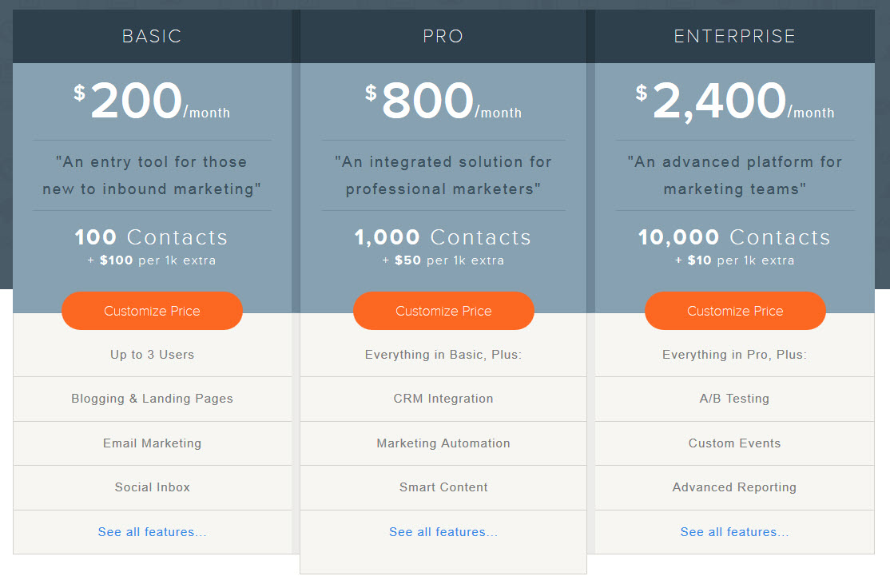Click the Social Inbox feature row
This screenshot has height=588, width=890.
(x=152, y=487)
